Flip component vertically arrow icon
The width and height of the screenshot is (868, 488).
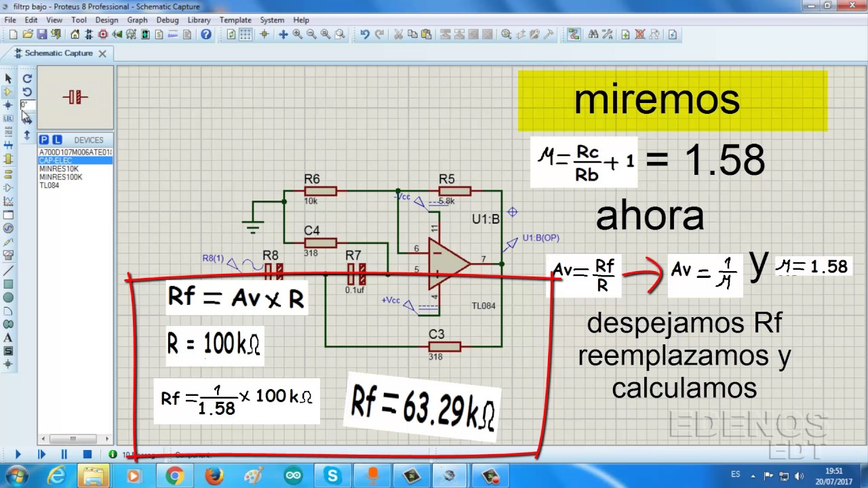pyautogui.click(x=27, y=134)
